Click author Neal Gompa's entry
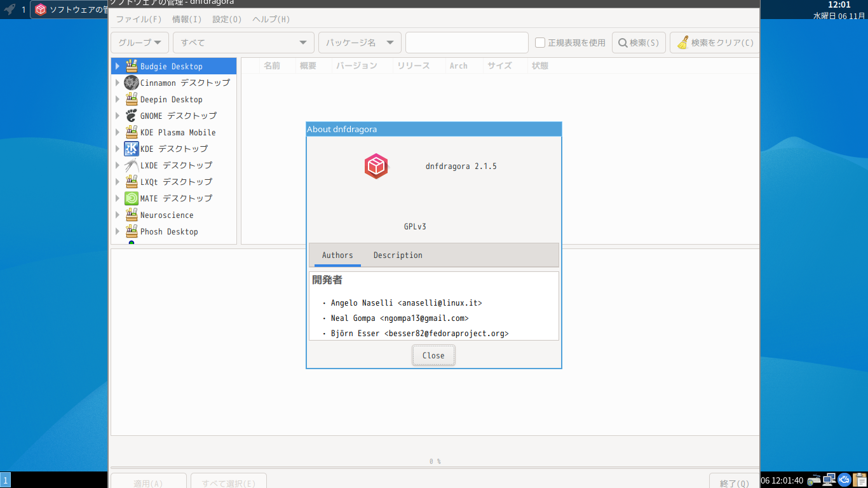 tap(400, 318)
